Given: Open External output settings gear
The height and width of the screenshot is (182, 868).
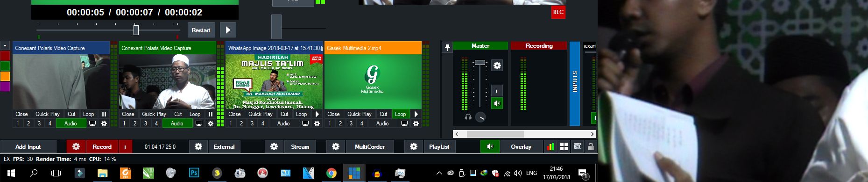Looking at the screenshot, I should 198,146.
